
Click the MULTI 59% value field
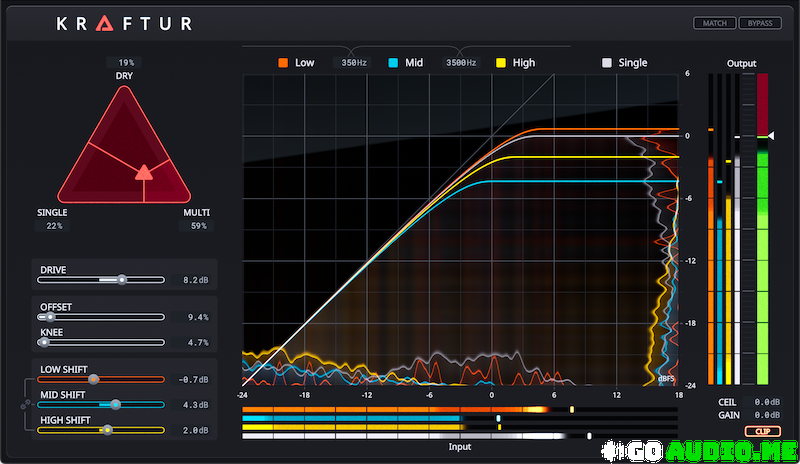198,226
